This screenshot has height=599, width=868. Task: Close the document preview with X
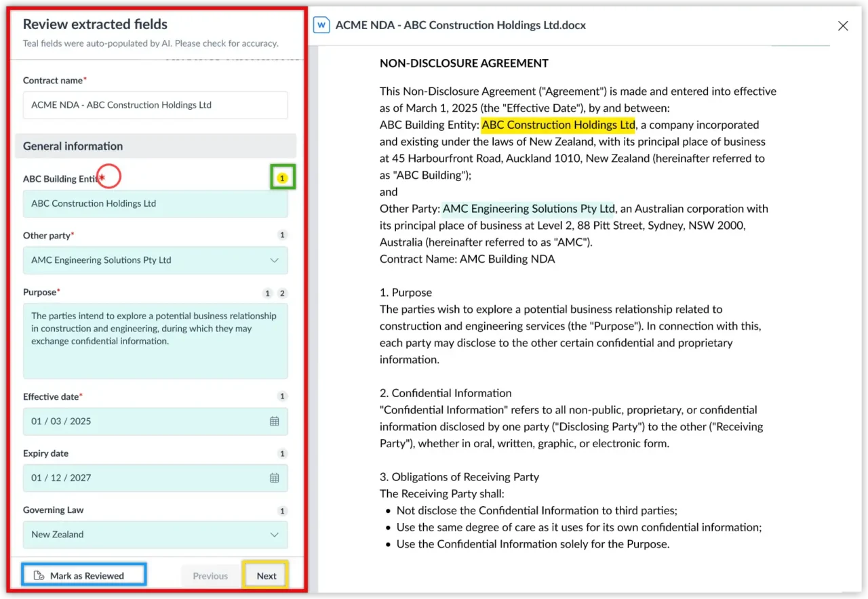tap(843, 26)
